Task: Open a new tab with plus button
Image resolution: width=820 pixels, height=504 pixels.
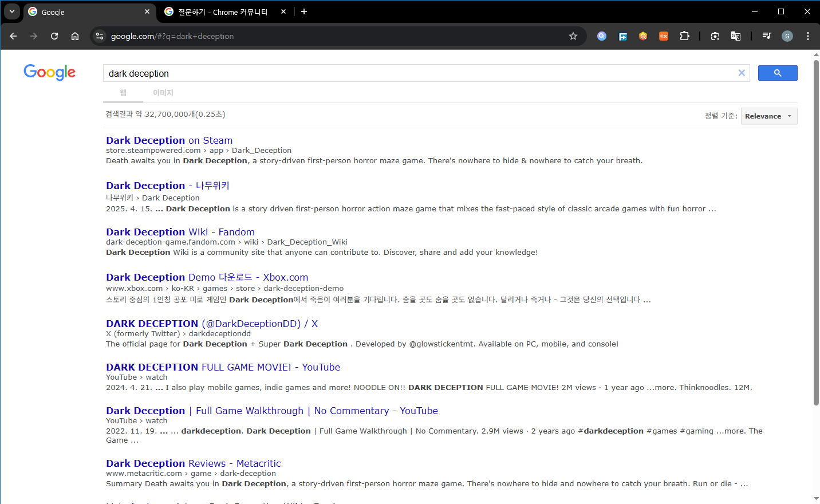Action: coord(304,11)
